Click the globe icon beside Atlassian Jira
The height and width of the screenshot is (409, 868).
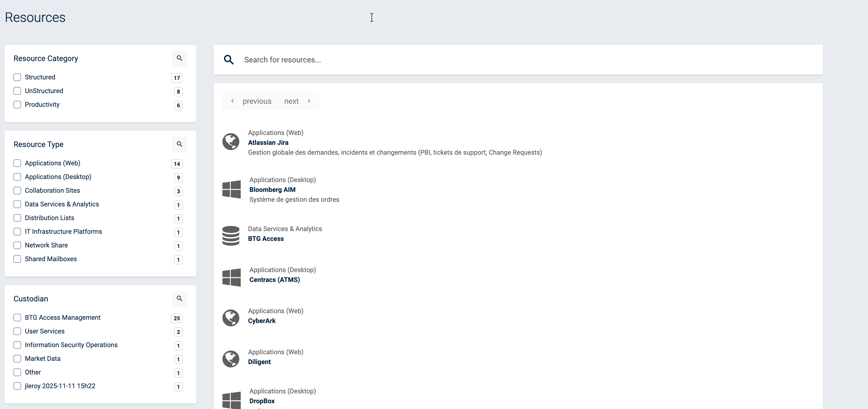click(x=231, y=142)
